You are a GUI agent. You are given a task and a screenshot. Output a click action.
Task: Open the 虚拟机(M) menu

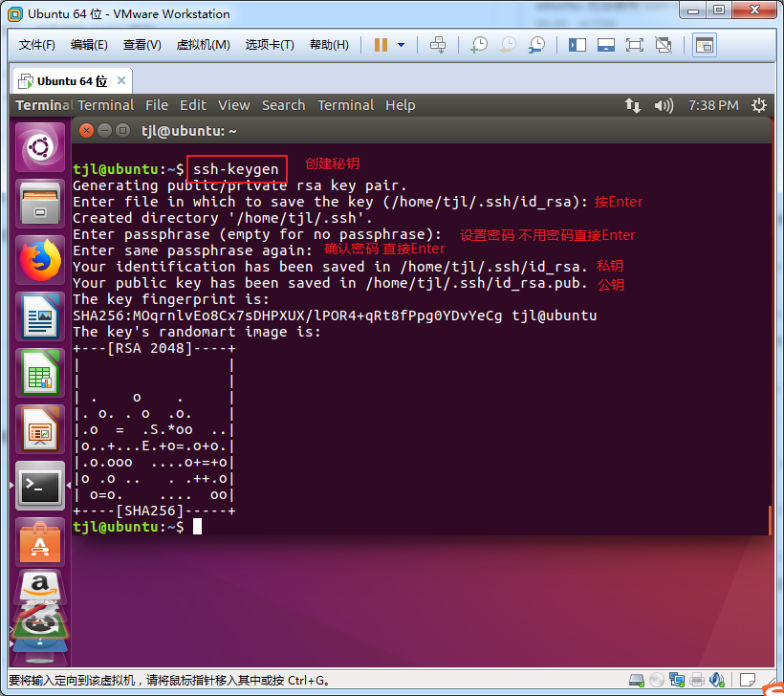tap(203, 45)
